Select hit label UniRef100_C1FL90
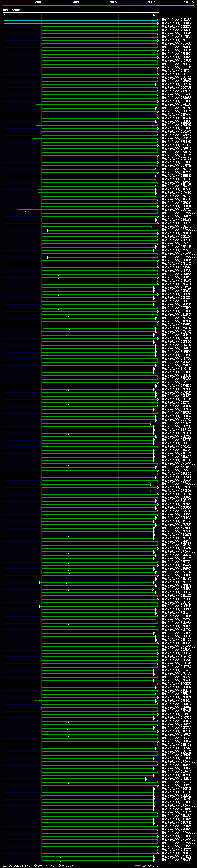 177,33
